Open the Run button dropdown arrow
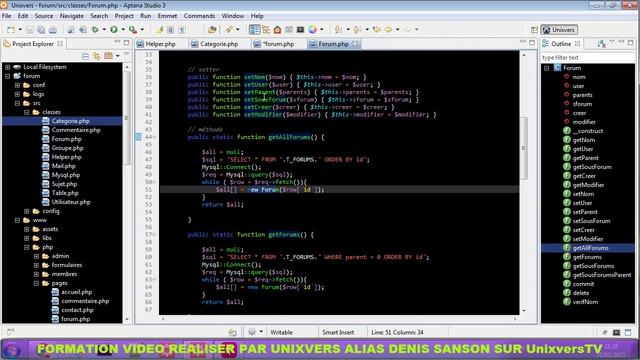640x360 pixels. click(123, 30)
